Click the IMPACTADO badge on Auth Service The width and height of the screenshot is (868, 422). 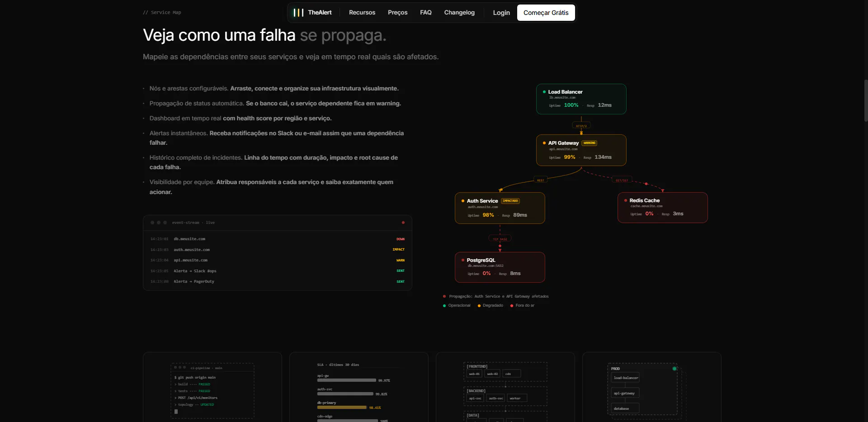[x=510, y=201]
